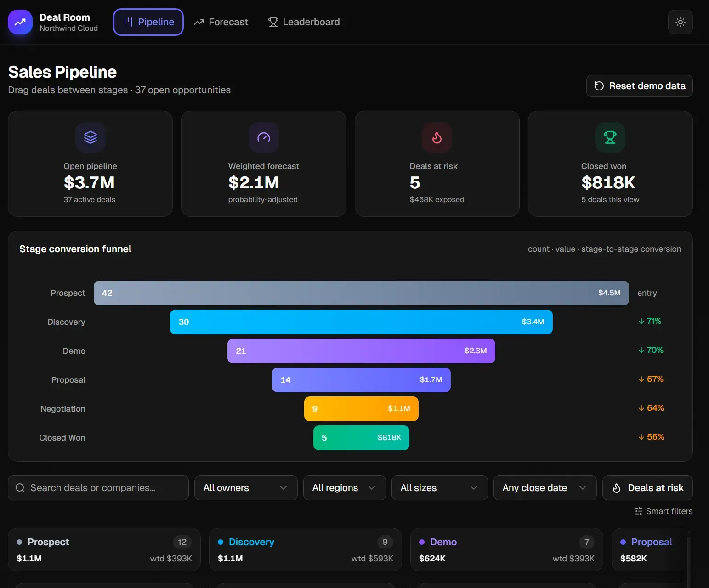Click the Smart filters sliders icon
This screenshot has height=588, width=709.
(x=638, y=511)
